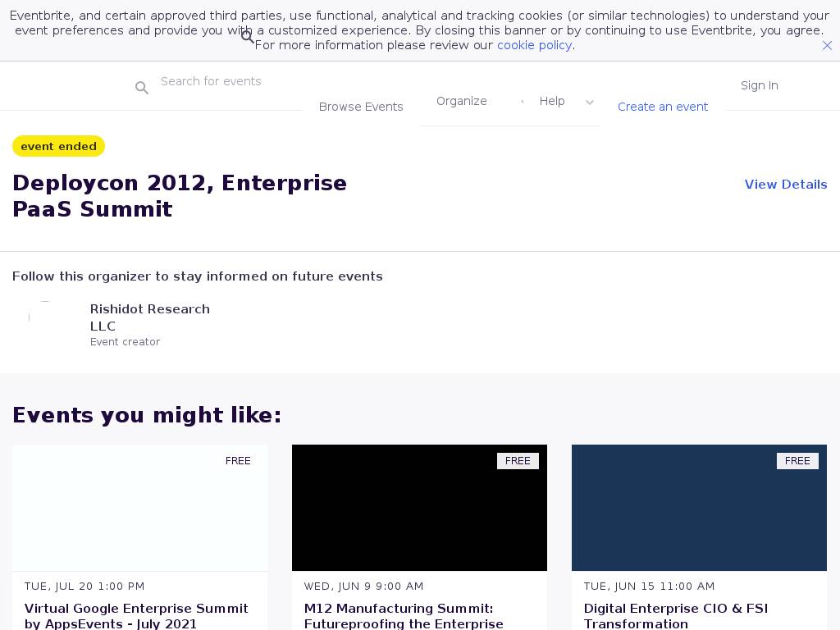
Task: Open Digital Enterprise CIO event navy thumbnail
Action: (x=699, y=508)
